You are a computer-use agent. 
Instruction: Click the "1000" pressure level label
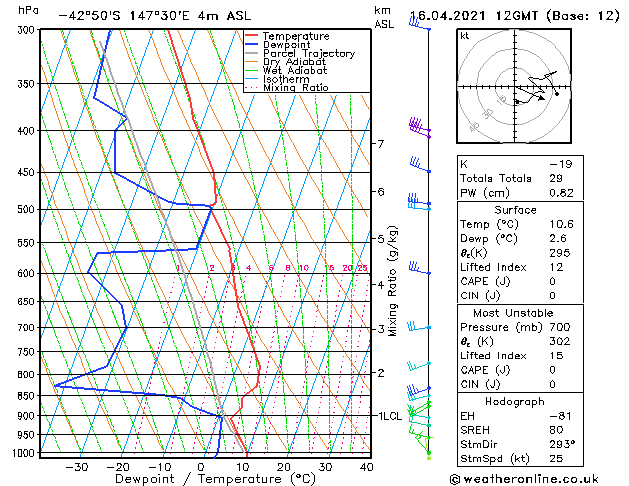pos(26,453)
